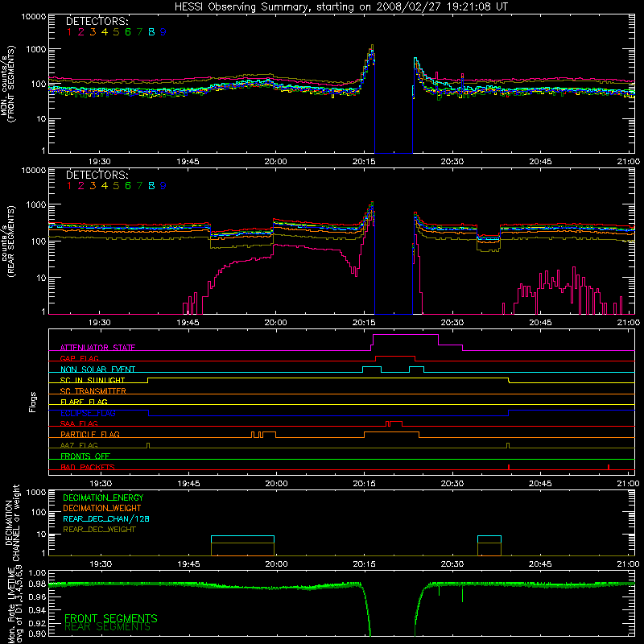Click the DECIMATION CHANNEL or weight axis label
Image resolution: width=644 pixels, height=644 pixels.
click(x=12, y=522)
